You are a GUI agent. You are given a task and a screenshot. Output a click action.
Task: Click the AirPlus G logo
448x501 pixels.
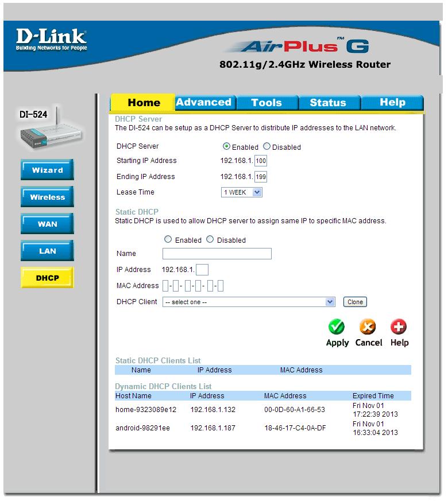tap(304, 46)
